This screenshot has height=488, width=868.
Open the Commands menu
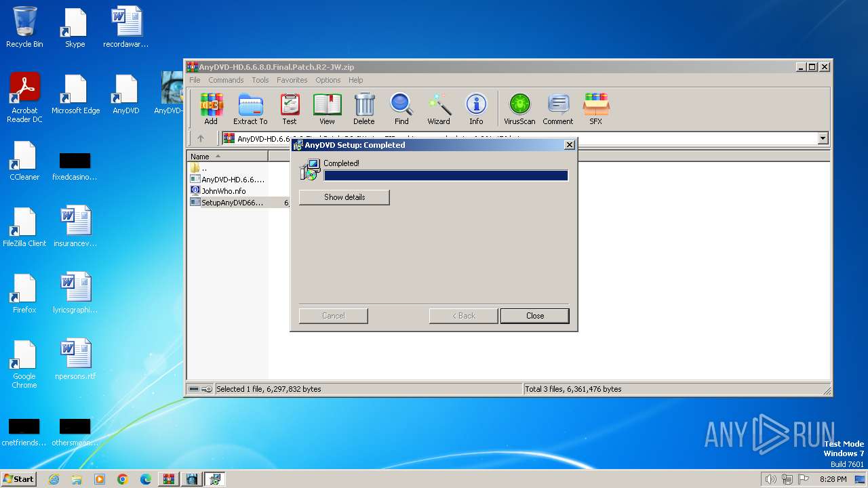pos(226,80)
